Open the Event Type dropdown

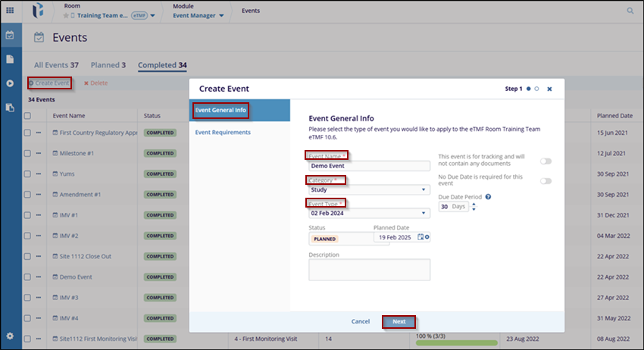369,214
